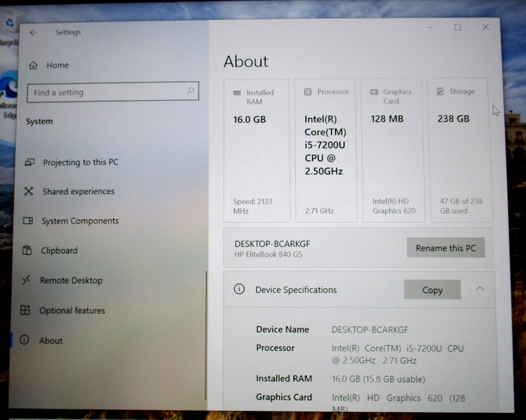
Task: Click the HP EliteBook 840 G5 text
Action: pyautogui.click(x=268, y=254)
